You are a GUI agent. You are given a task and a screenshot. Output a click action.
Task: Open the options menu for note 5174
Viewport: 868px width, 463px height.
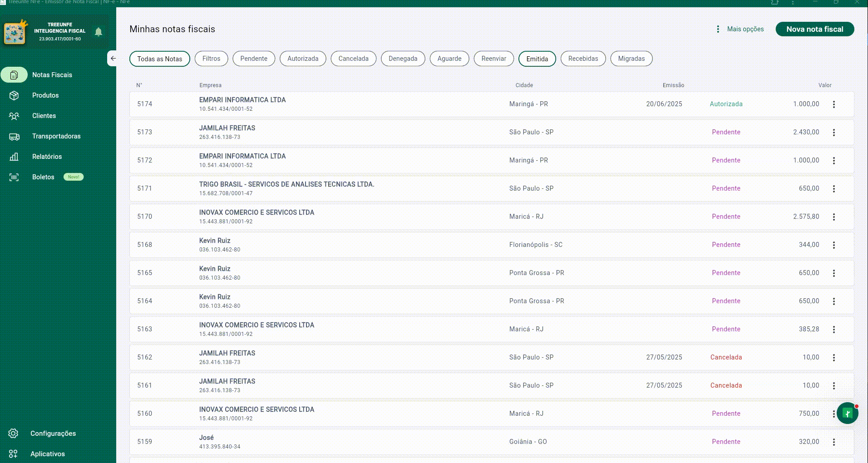pos(834,104)
